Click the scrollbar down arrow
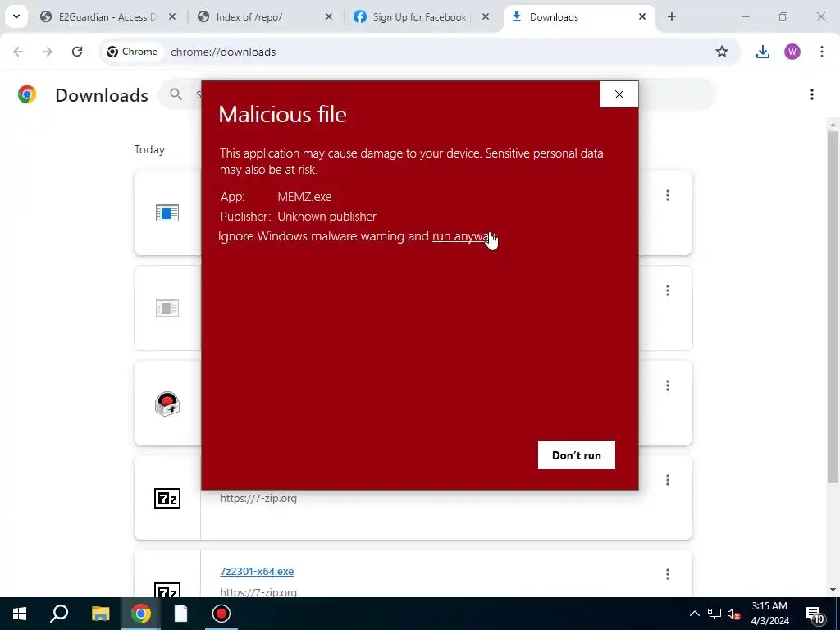840x630 pixels. [833, 590]
